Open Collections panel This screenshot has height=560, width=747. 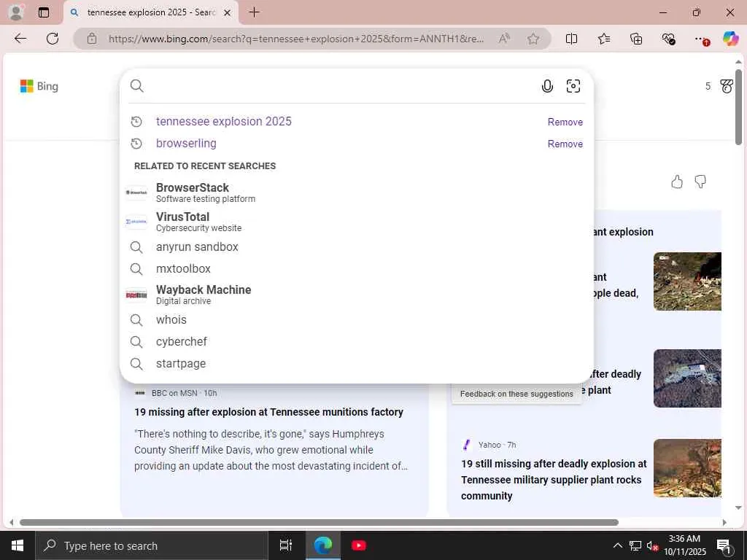(x=636, y=39)
